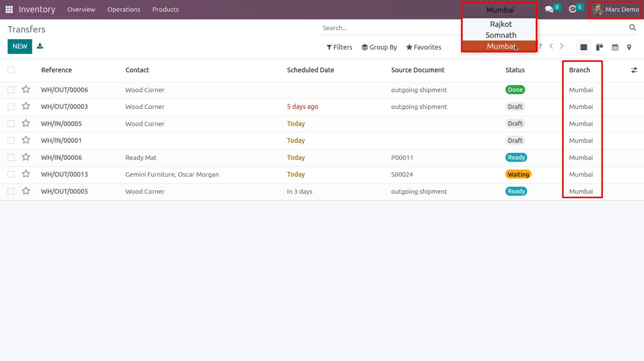Tick the select-all header checkbox
Viewport: 644px width, 361px height.
coord(11,70)
